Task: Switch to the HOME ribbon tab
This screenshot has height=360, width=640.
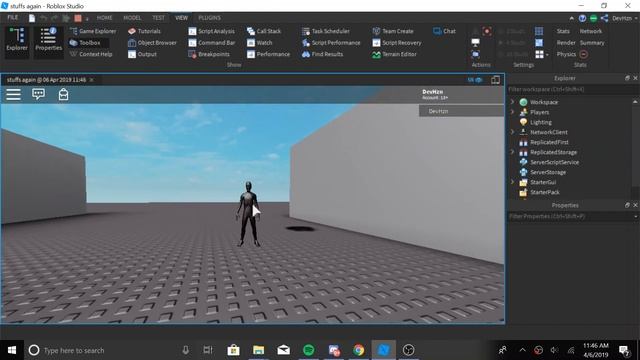Action: coord(104,18)
